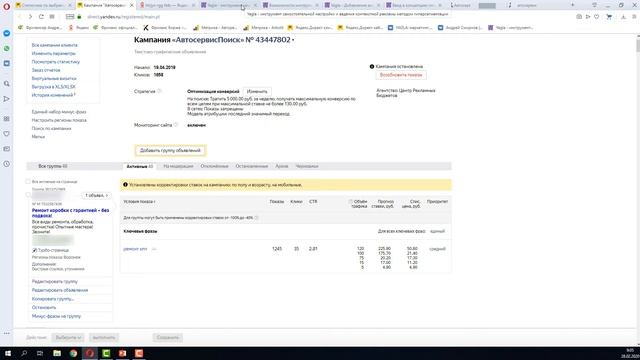640x360 pixels.
Task: Open new browser tab with plus
Action: [573, 5]
